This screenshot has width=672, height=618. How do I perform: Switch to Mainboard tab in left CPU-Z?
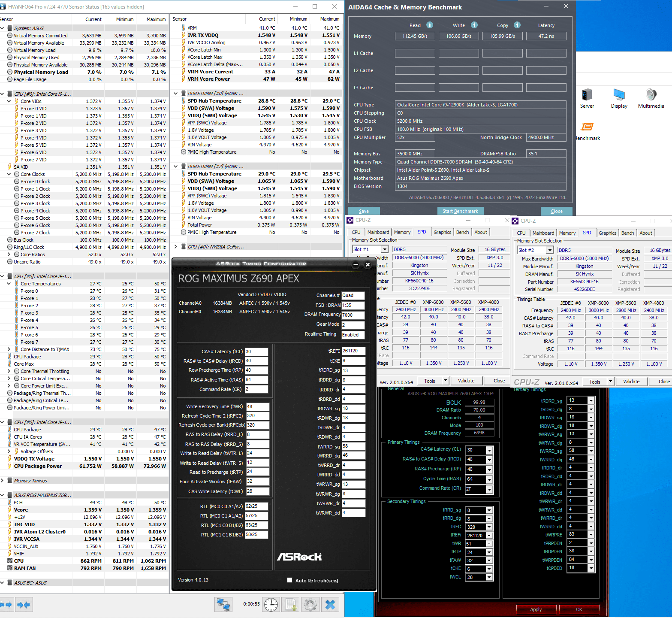pos(378,232)
